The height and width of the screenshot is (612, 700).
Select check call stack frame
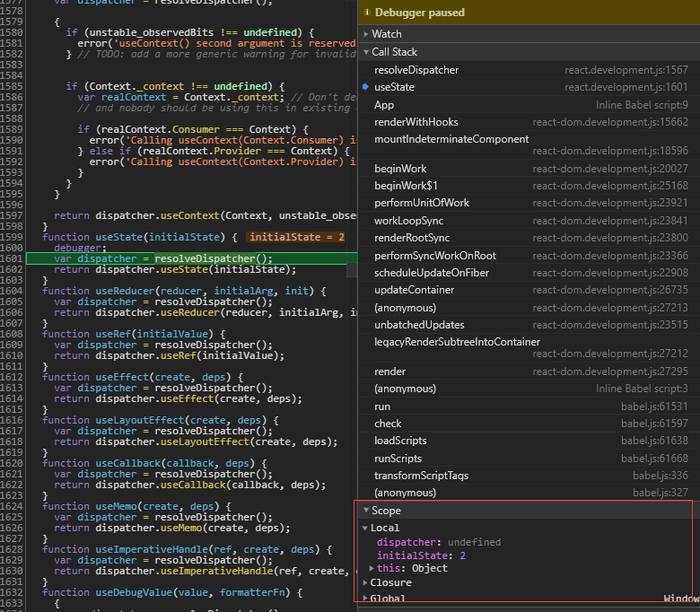tap(529, 424)
